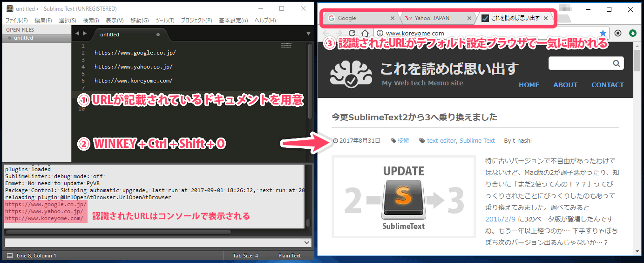The image size is (644, 263).
Task: Click the console vertical scrollbar
Action: point(308,223)
